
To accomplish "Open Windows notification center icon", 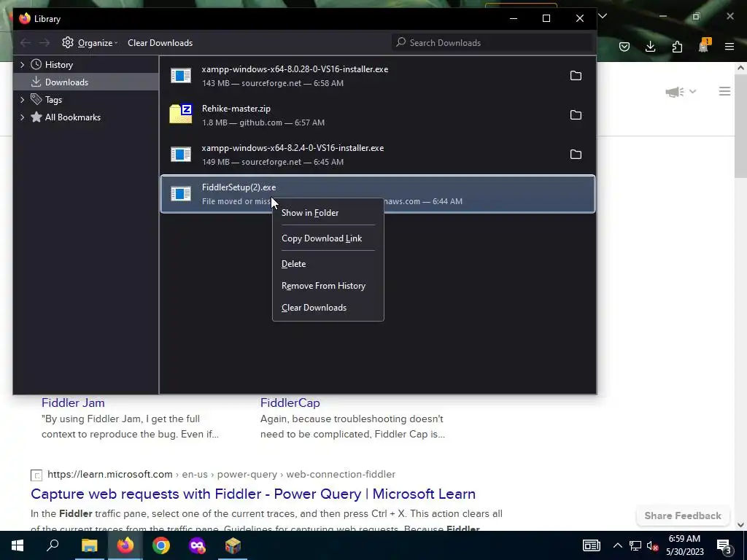I will tap(724, 546).
